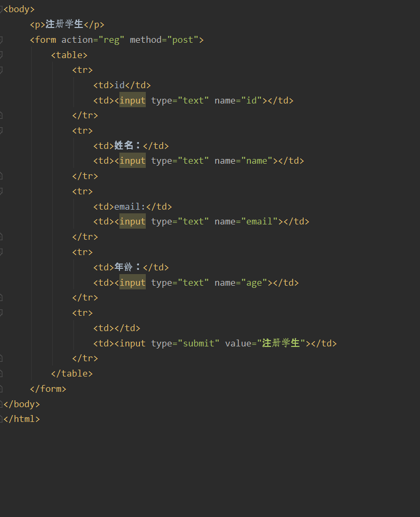Collapse the fold marker beside the <body> tag

tap(1, 9)
